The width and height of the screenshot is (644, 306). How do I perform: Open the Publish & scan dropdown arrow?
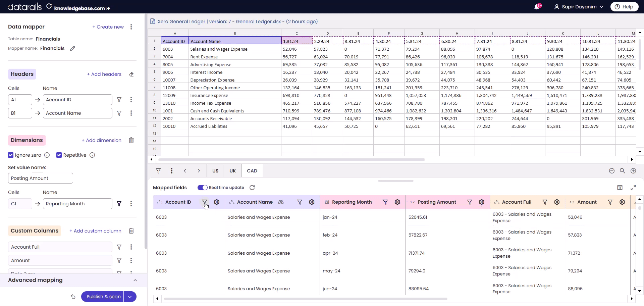[130, 297]
